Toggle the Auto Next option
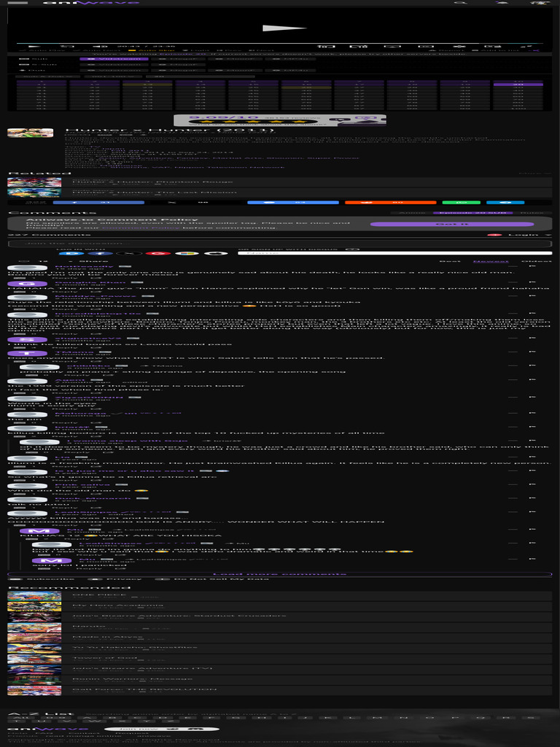This screenshot has width=560, height=747. [x=96, y=50]
